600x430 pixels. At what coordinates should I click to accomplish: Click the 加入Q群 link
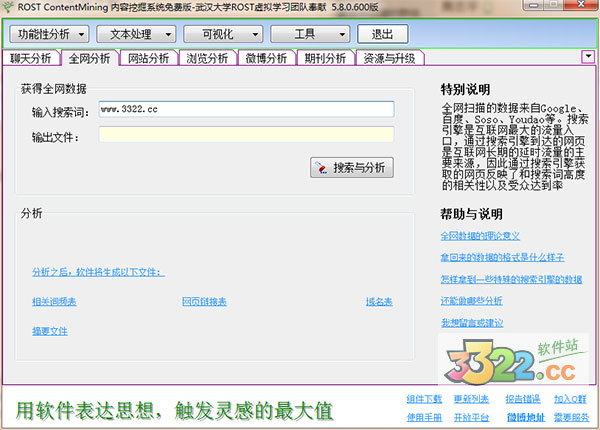pyautogui.click(x=570, y=399)
